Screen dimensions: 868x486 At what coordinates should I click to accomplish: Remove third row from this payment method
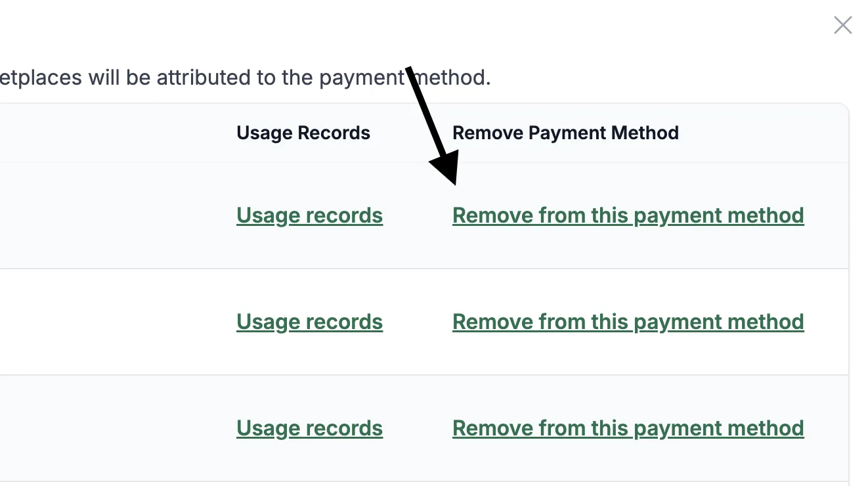click(628, 428)
